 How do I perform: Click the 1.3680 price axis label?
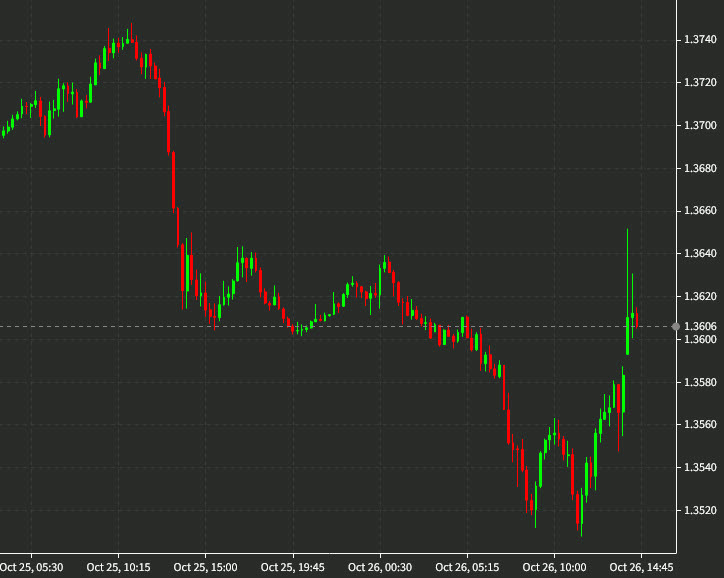[x=700, y=169]
